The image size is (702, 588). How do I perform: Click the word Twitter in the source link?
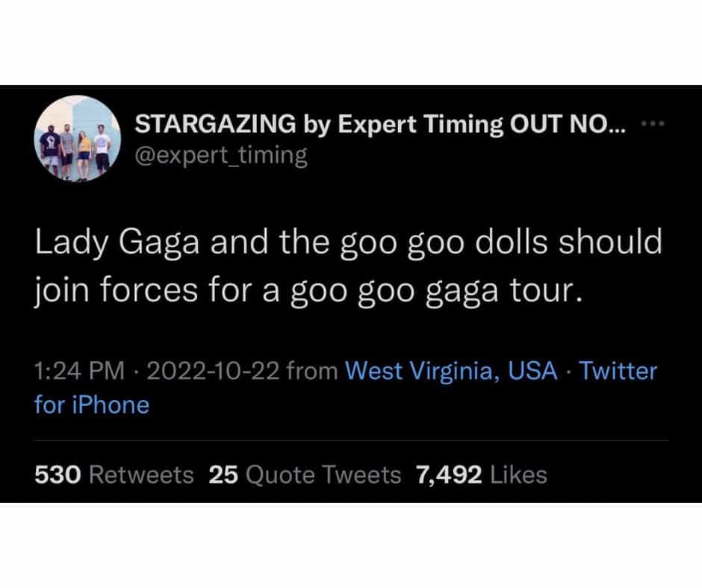618,371
